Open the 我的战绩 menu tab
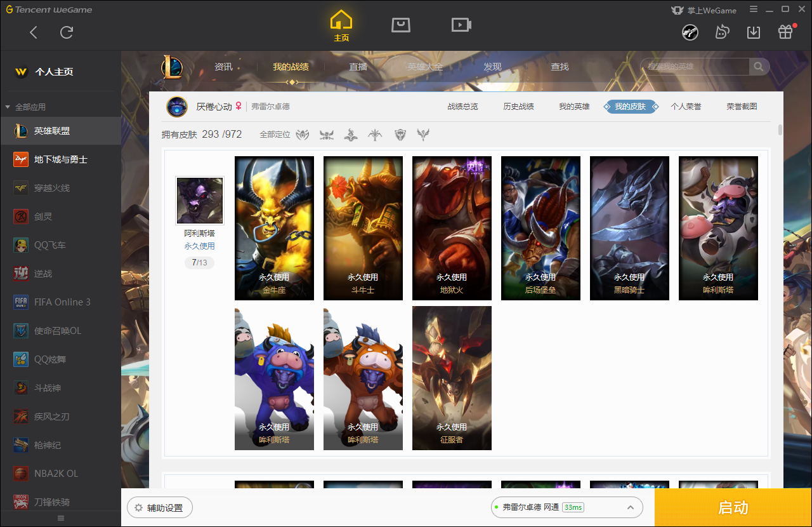This screenshot has width=812, height=527. tap(291, 67)
